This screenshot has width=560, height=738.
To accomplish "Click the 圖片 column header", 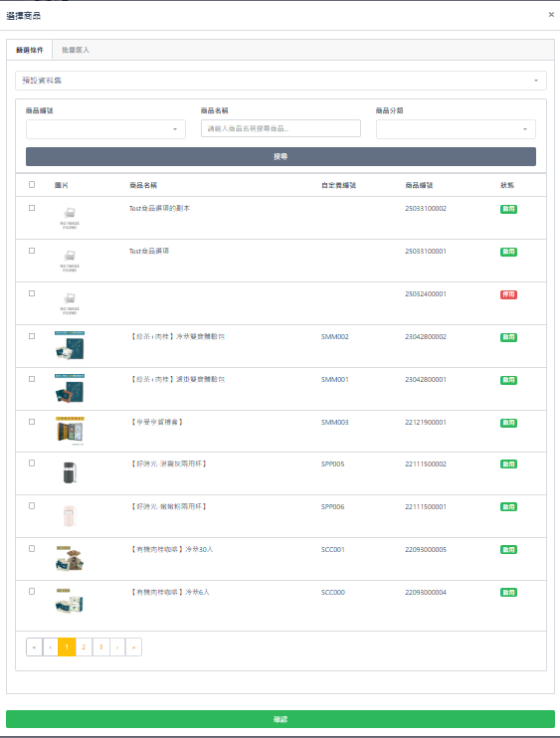I will [x=62, y=185].
